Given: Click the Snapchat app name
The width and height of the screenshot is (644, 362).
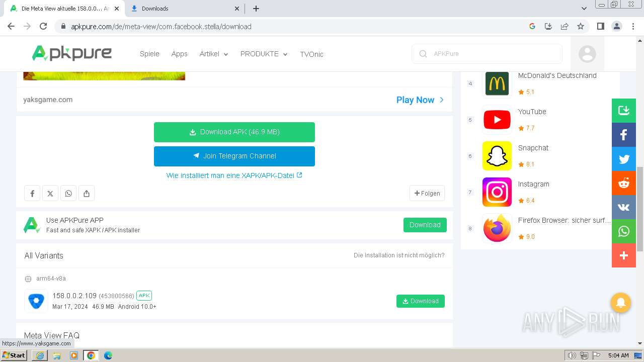Looking at the screenshot, I should tap(533, 148).
